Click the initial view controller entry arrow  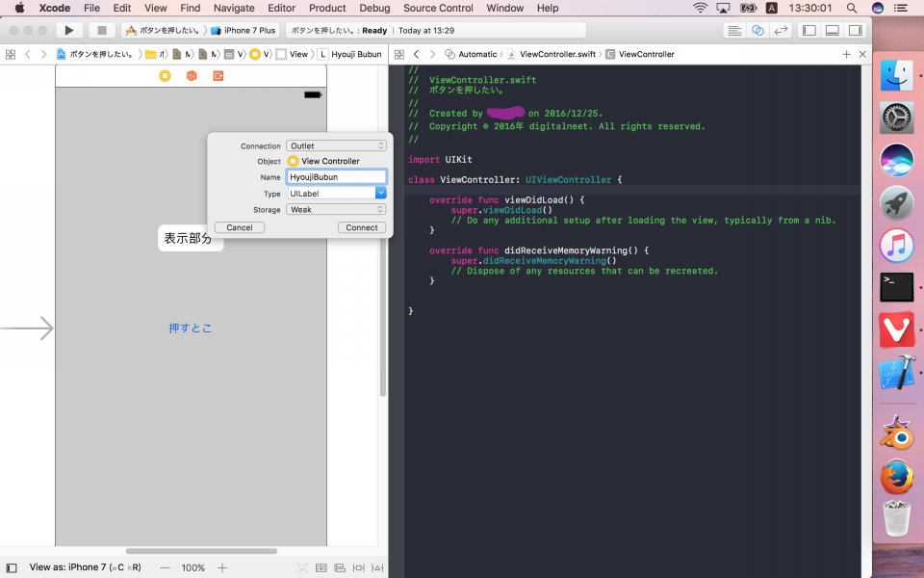click(27, 328)
